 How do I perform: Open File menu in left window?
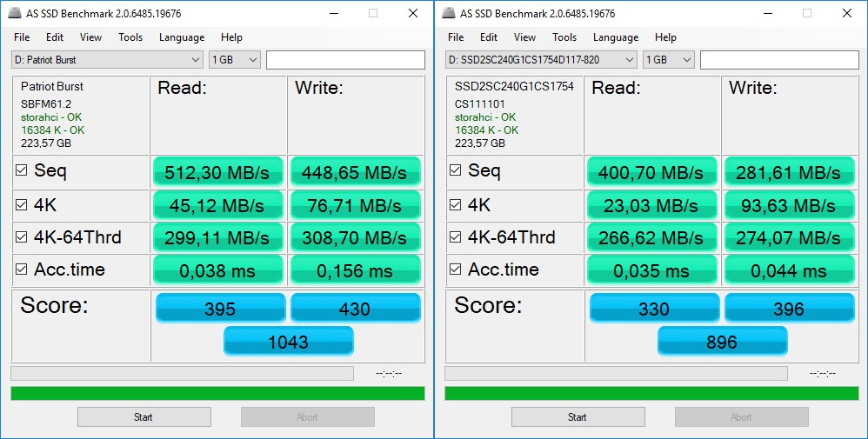22,37
